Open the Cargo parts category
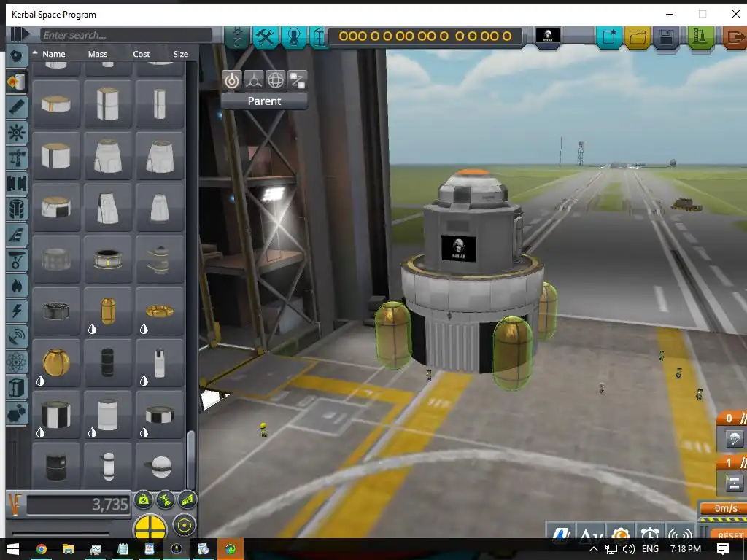 [x=18, y=388]
